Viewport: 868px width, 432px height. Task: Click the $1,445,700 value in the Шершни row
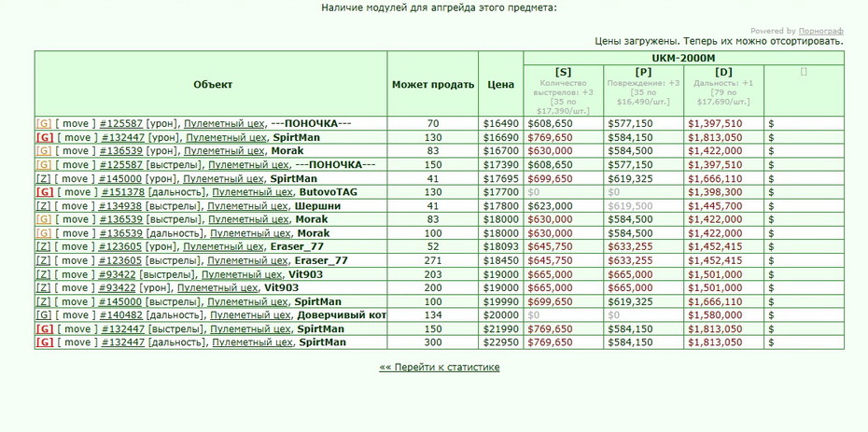tap(715, 206)
